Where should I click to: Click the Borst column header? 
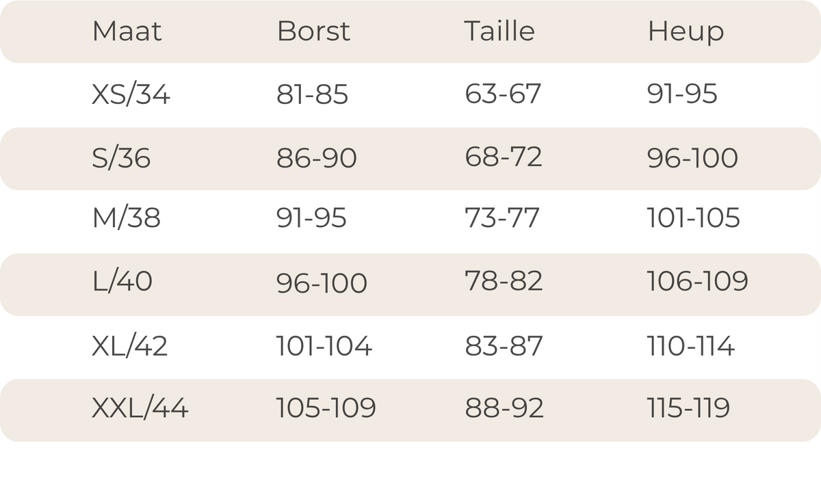pos(313,31)
